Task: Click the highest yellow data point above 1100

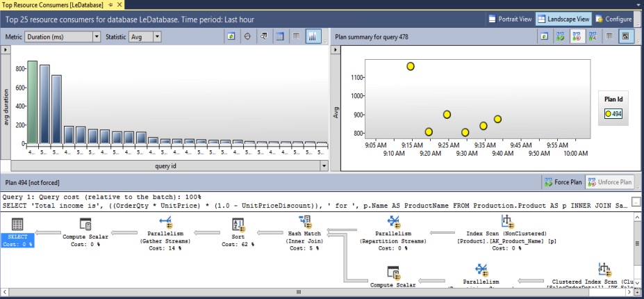Action: tap(411, 66)
